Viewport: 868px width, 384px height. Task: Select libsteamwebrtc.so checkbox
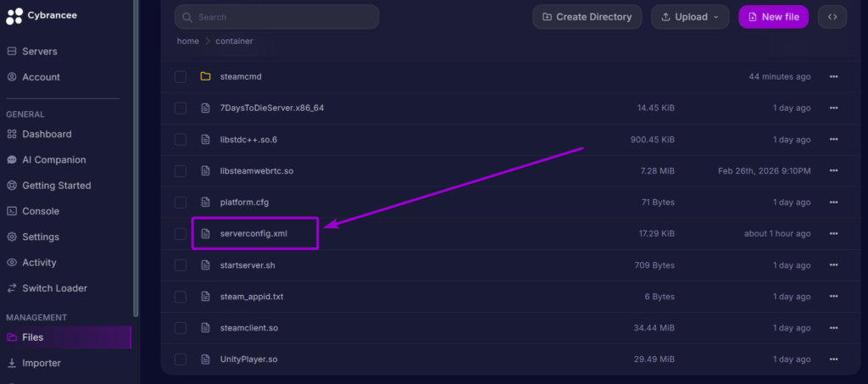click(181, 171)
